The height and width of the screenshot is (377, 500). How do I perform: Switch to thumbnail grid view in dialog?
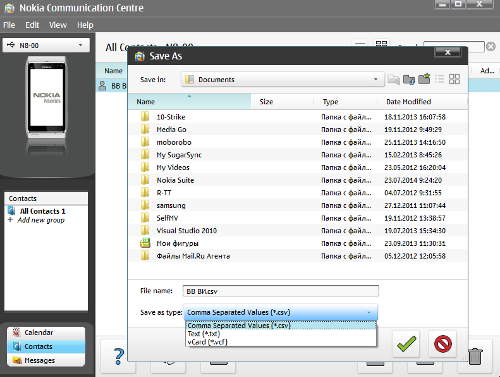point(454,79)
